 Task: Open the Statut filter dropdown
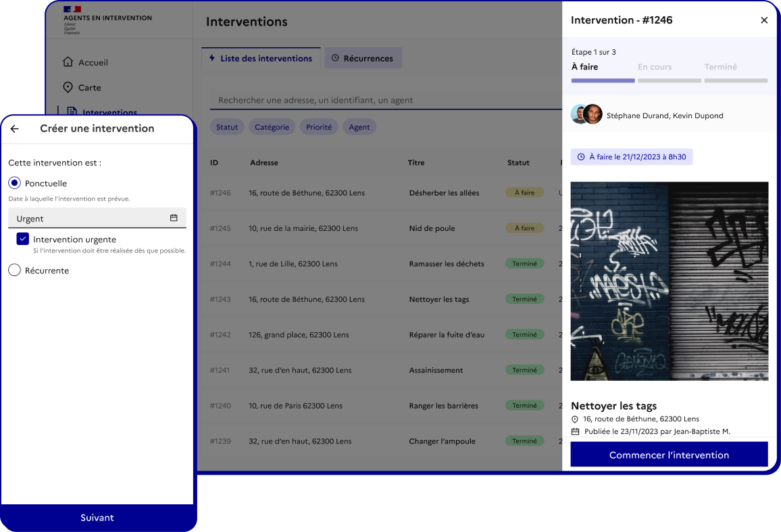pyautogui.click(x=226, y=127)
